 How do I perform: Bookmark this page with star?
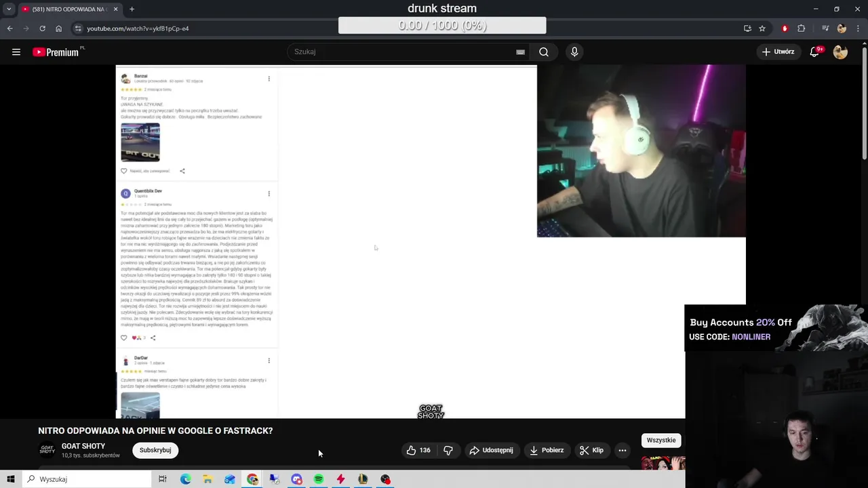point(762,28)
